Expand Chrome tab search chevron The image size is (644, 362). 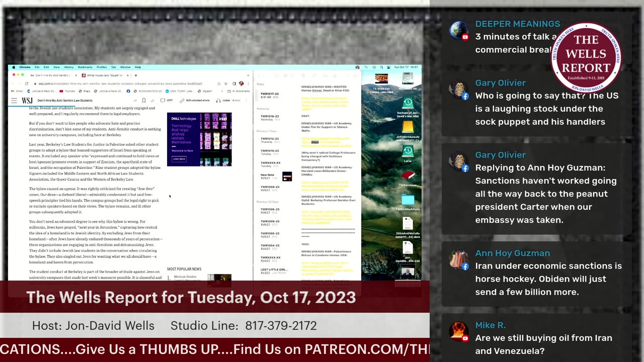click(x=248, y=75)
